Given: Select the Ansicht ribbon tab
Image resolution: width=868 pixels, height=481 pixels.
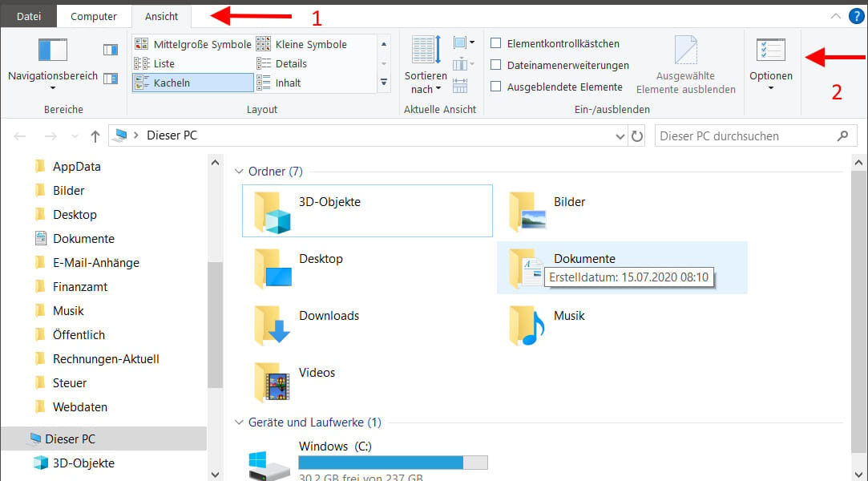Looking at the screenshot, I should click(x=162, y=17).
